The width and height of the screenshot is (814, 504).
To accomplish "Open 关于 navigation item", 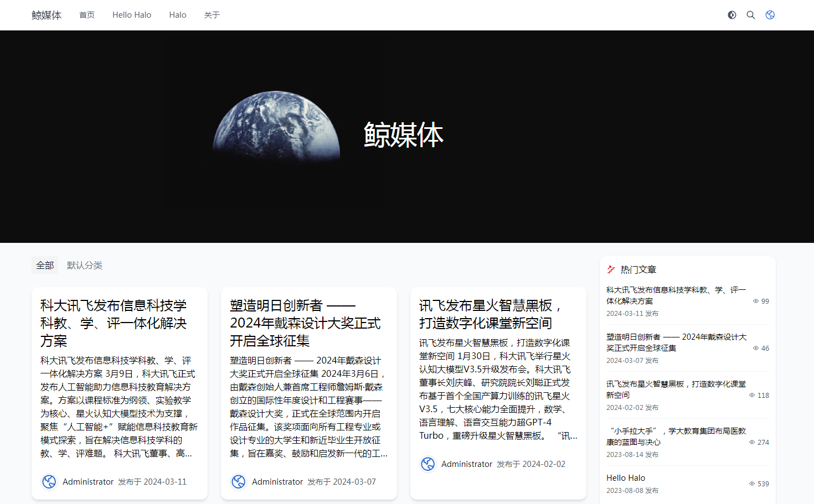I will coord(212,15).
